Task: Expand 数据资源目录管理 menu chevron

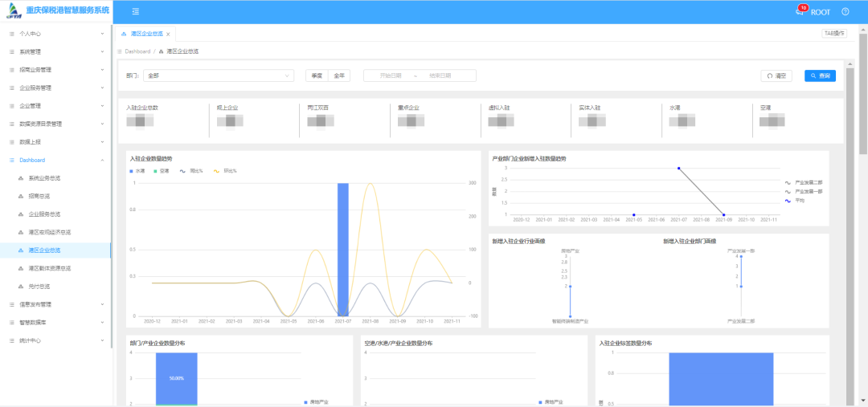Action: click(x=102, y=124)
